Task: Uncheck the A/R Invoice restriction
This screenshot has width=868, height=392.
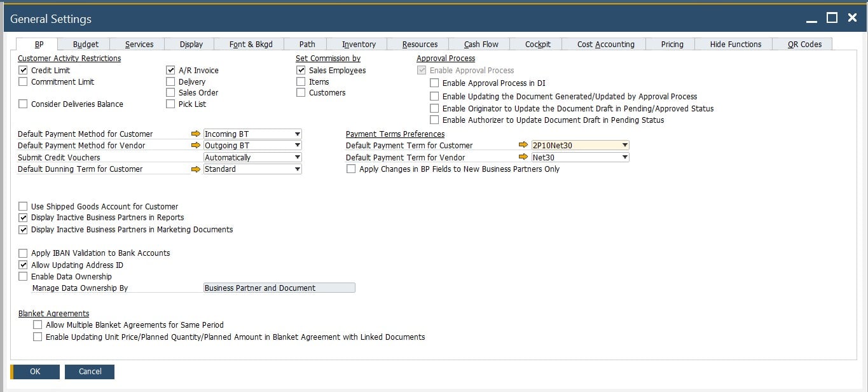Action: click(x=170, y=71)
